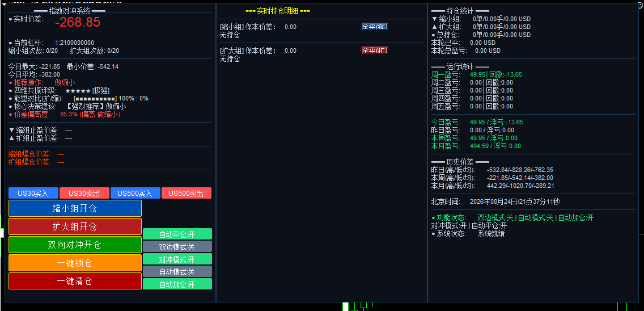Click the 北京时间 clock line
644x311 pixels.
[495, 201]
